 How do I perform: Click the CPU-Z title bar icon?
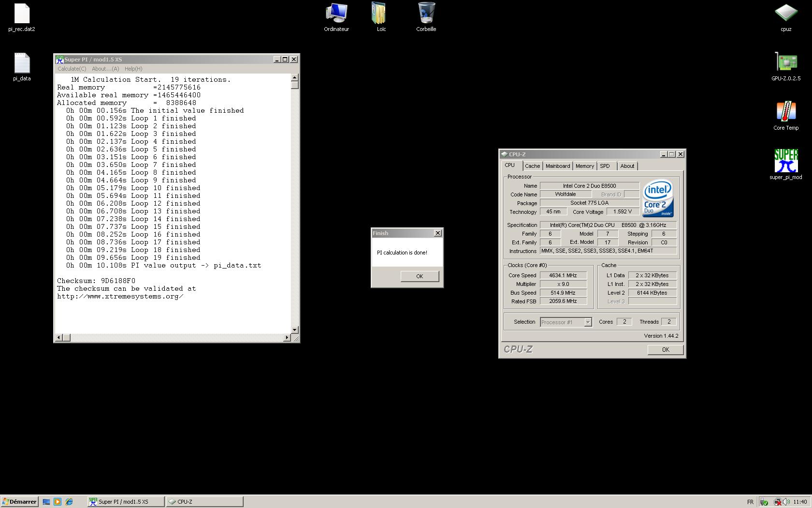(x=504, y=154)
